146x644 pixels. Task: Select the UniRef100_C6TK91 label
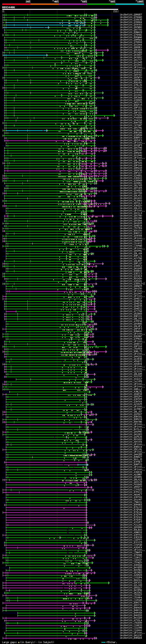tap(131, 115)
